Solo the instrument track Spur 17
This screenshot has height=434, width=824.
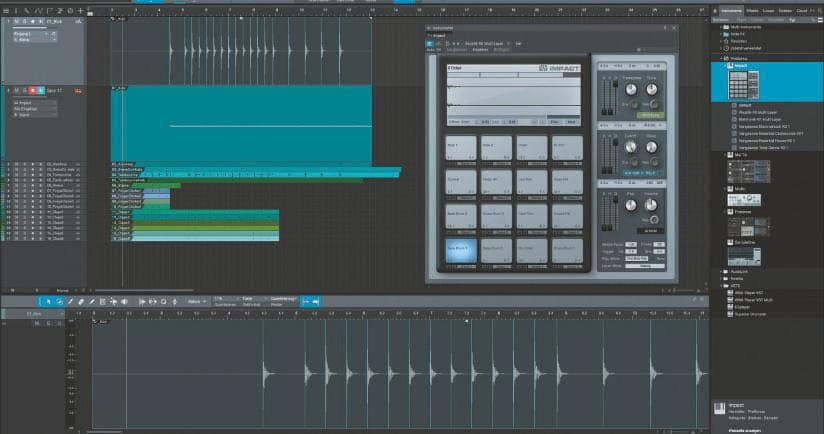click(x=24, y=90)
